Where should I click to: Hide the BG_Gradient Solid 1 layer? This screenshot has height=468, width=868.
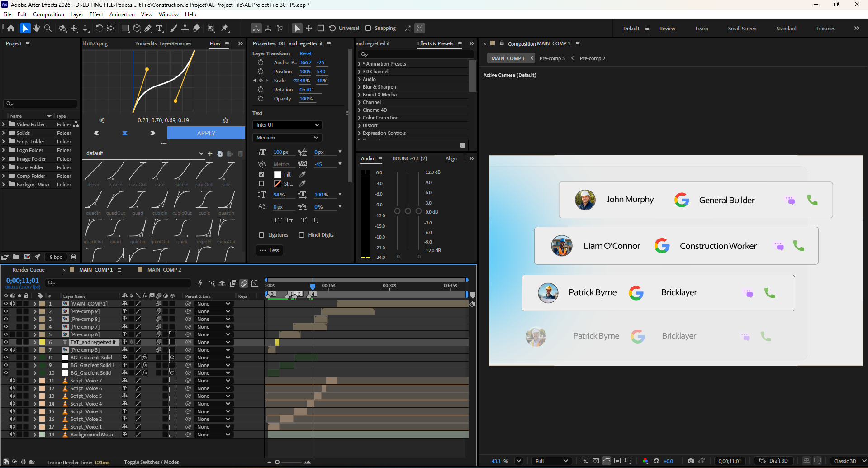(5, 365)
